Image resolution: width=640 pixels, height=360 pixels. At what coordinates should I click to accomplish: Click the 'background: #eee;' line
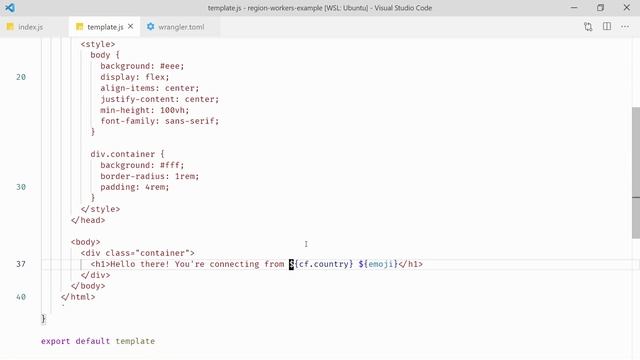(x=142, y=66)
